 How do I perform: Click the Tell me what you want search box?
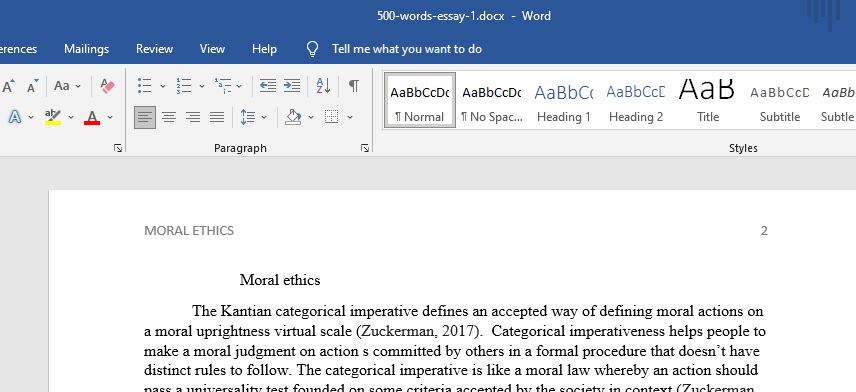click(407, 49)
